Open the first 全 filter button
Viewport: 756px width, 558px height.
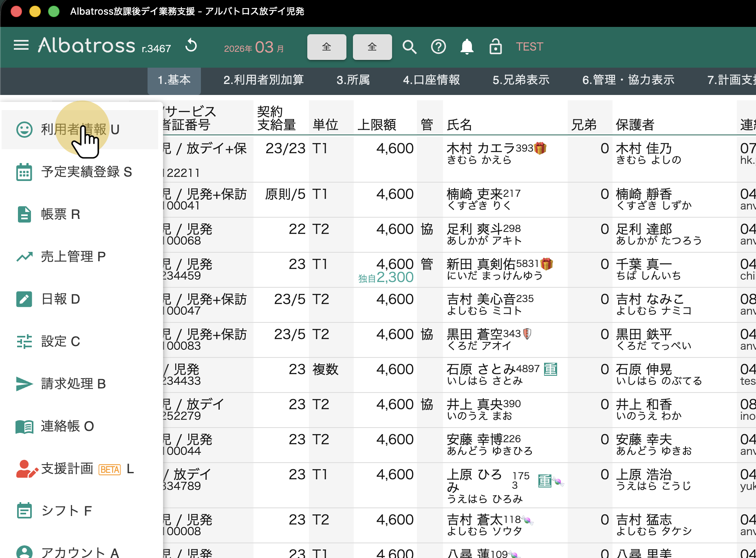(x=326, y=47)
